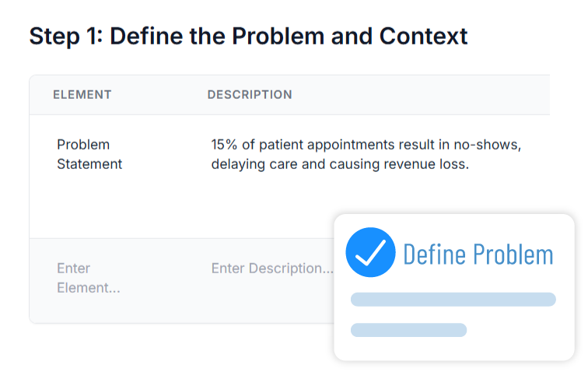Select the Problem Statement cell
This screenshot has height=379, width=588.
pos(89,154)
